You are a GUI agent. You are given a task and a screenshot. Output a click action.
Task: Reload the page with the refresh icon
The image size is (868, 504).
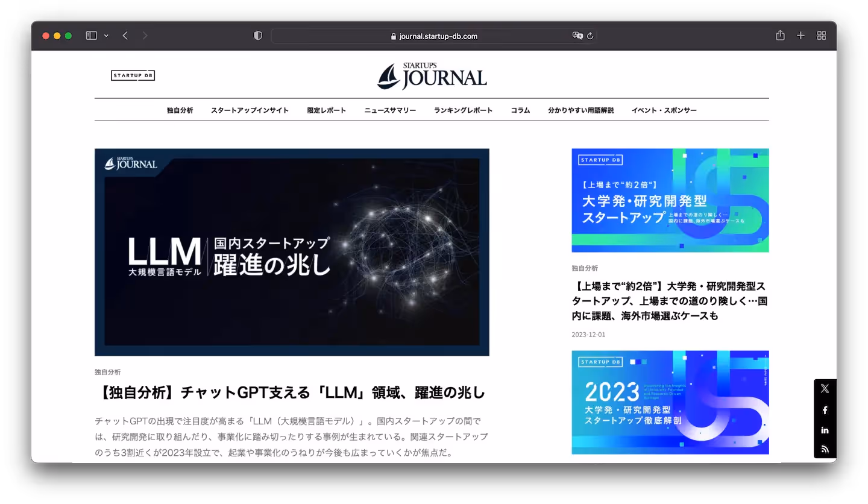point(590,36)
